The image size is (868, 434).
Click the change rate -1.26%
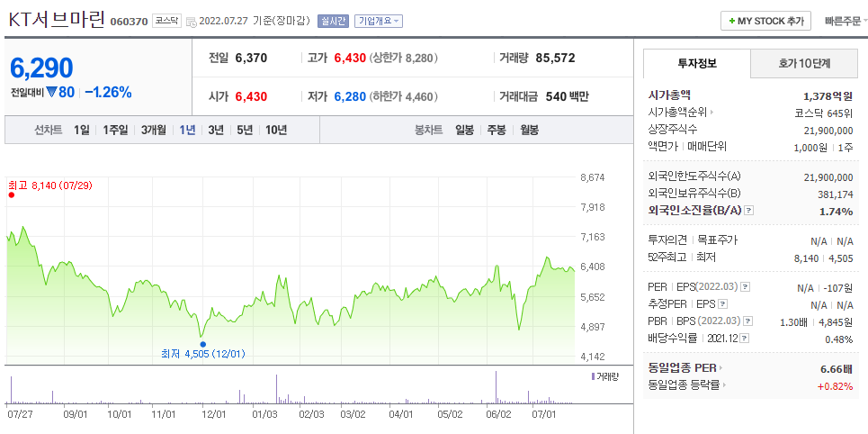[x=108, y=93]
